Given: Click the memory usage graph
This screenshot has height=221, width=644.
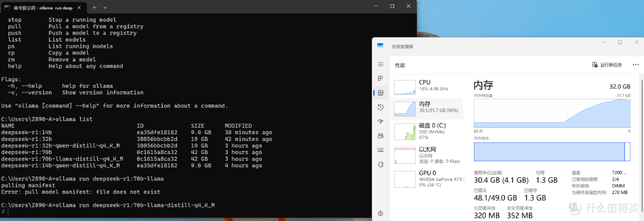Looking at the screenshot, I should point(552,113).
